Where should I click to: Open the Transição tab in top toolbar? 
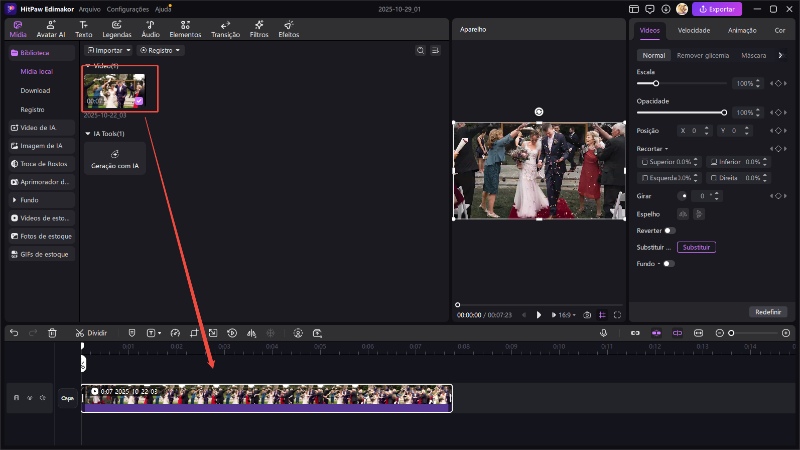pos(225,27)
